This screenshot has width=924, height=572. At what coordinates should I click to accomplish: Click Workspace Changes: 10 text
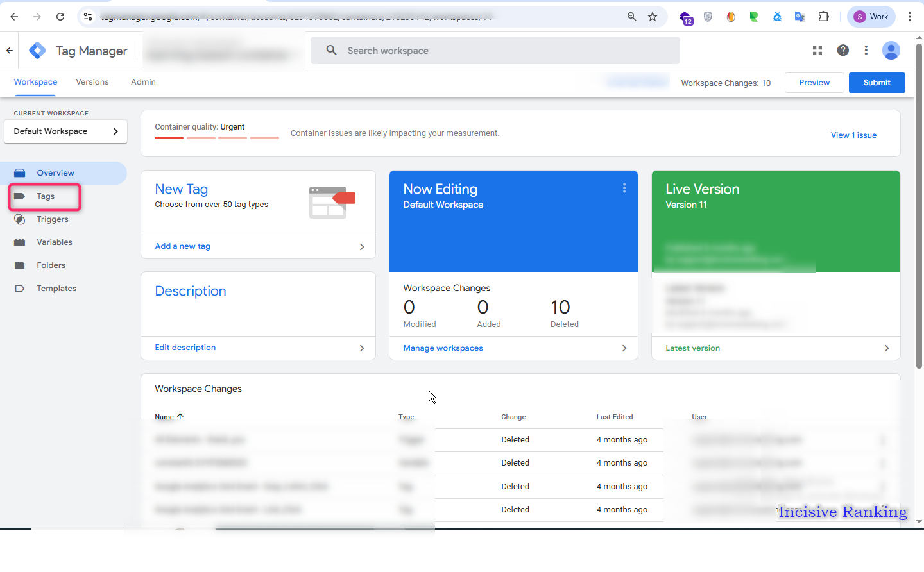tap(726, 83)
